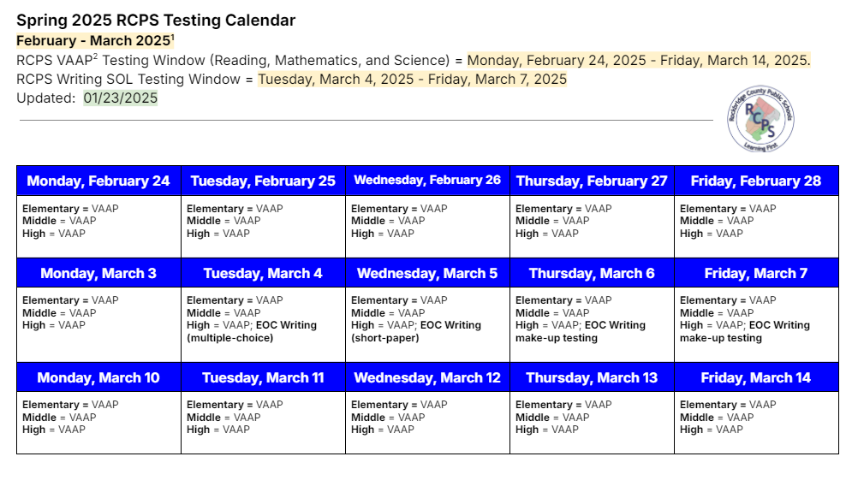The image size is (858, 504).
Task: Click the Friday, February 28 header
Action: [756, 181]
